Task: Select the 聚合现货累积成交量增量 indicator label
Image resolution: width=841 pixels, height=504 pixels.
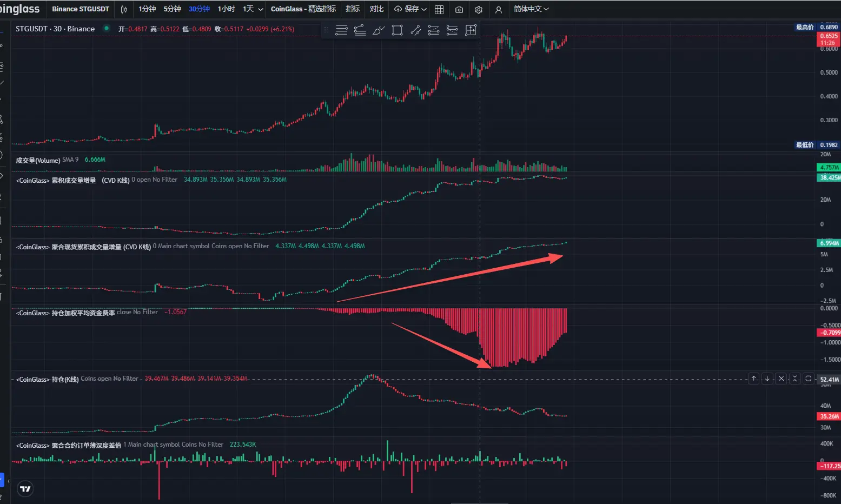Action: (x=83, y=247)
